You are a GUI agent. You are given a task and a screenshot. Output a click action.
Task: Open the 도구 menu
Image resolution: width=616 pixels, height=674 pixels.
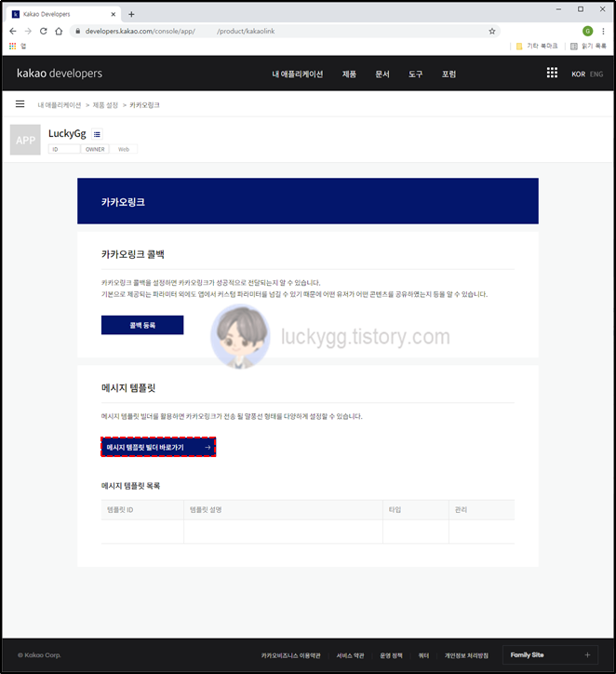415,74
